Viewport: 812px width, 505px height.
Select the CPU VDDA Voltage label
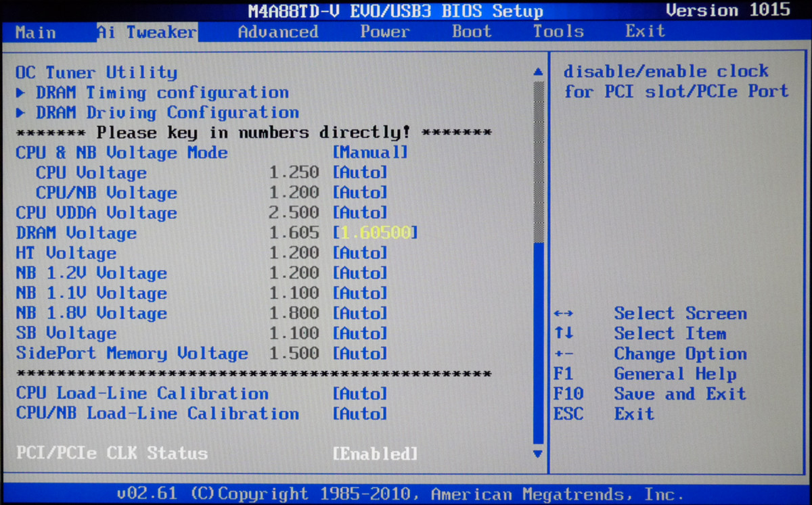96,213
